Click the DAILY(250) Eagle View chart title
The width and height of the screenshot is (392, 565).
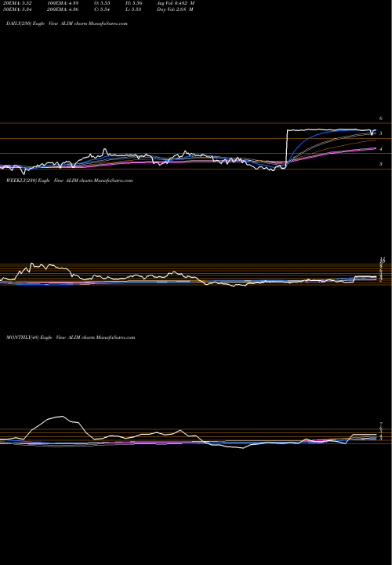click(x=67, y=24)
